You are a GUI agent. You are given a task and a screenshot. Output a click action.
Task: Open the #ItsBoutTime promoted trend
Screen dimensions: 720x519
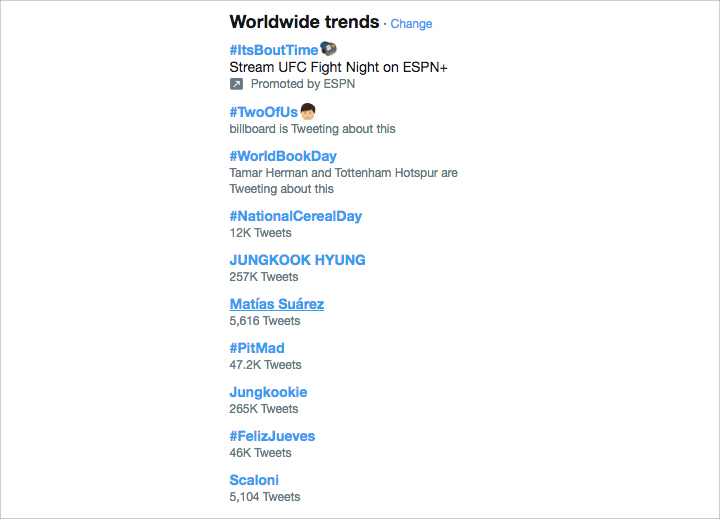(274, 50)
